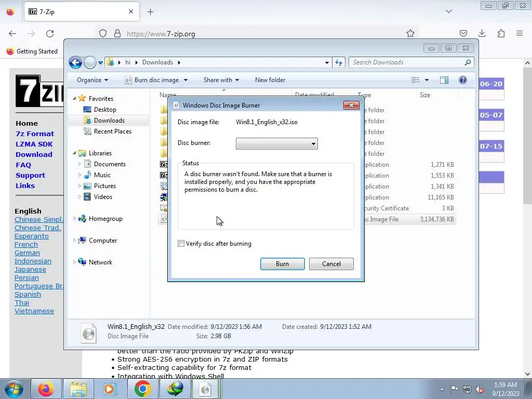The image size is (532, 399).
Task: Open Google Chrome from the taskbar
Action: click(x=142, y=389)
